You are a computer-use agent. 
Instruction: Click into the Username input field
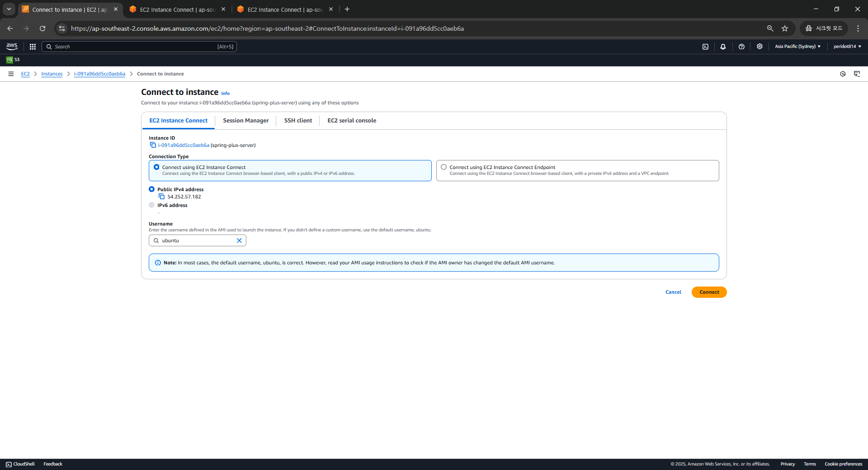point(198,240)
